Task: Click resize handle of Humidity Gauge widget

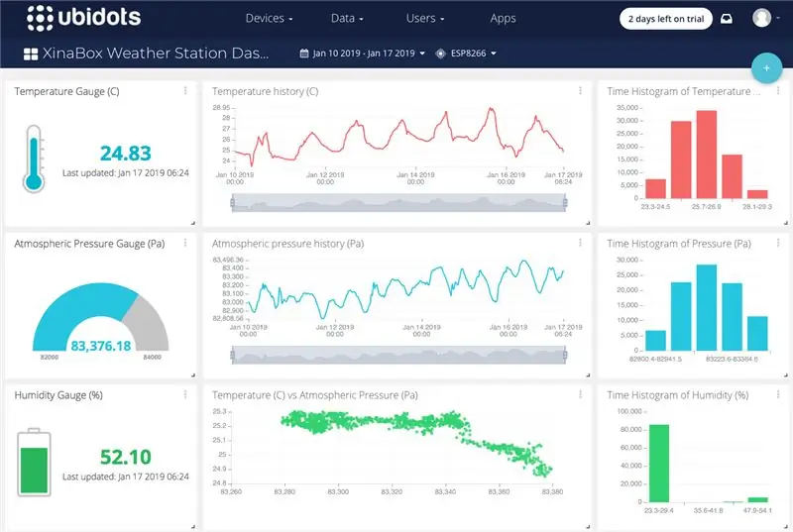Action: 193,526
